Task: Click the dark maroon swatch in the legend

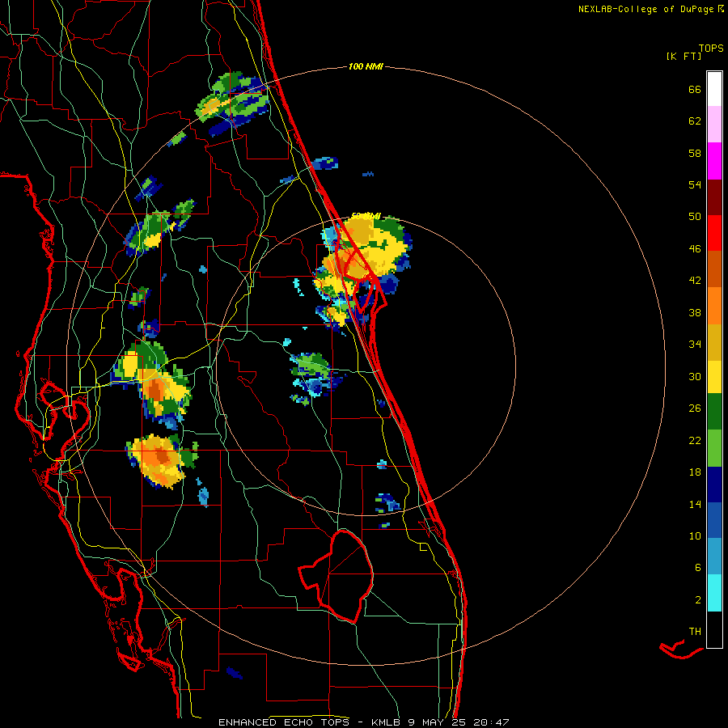Action: click(714, 197)
